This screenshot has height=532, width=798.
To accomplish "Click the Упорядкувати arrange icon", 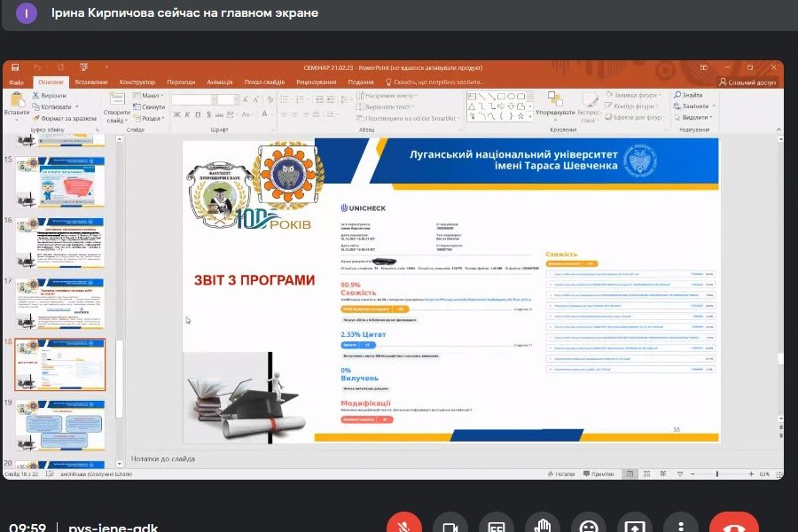I will (555, 99).
